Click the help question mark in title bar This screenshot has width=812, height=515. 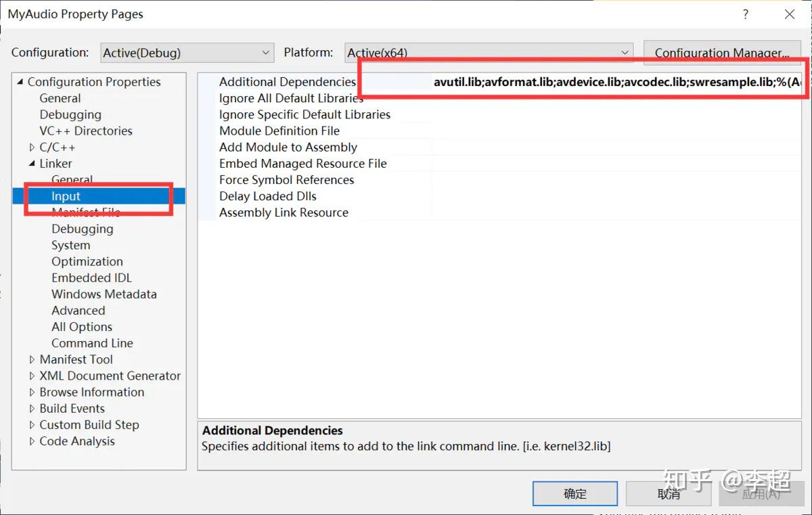[x=746, y=14]
